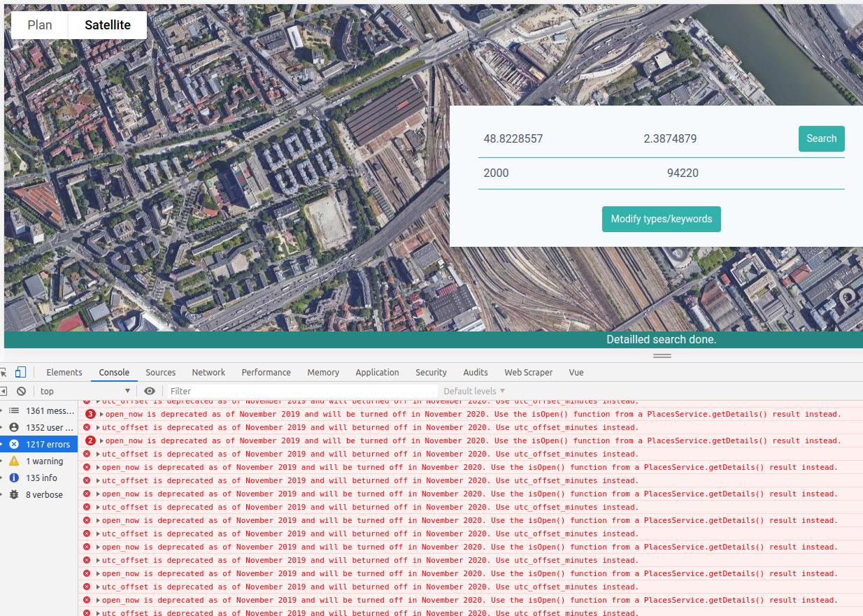Select the inspect element tool

click(6, 372)
